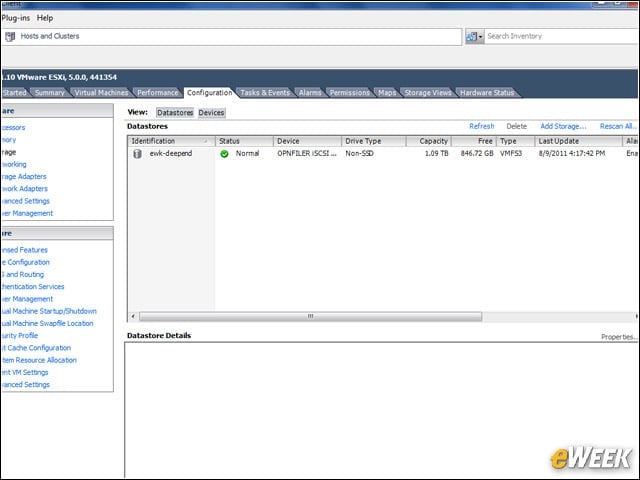Sort by the Last Update column header
This screenshot has width=640, height=480.
tap(578, 141)
